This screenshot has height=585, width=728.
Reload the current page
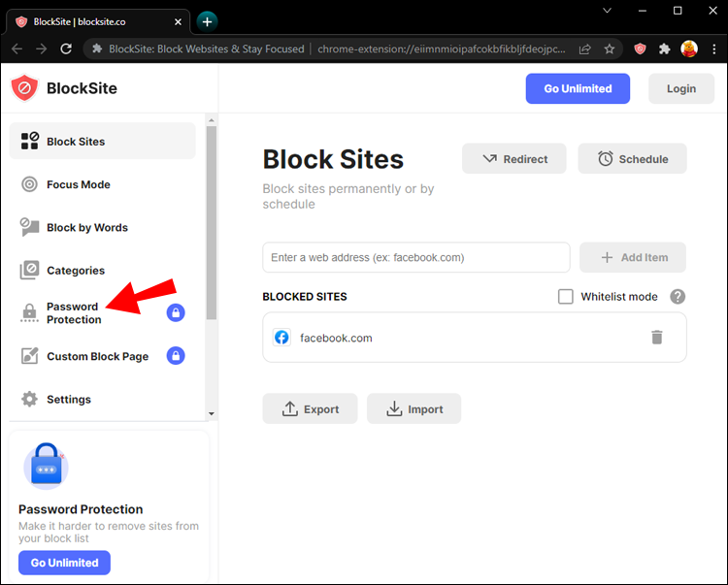pyautogui.click(x=66, y=49)
